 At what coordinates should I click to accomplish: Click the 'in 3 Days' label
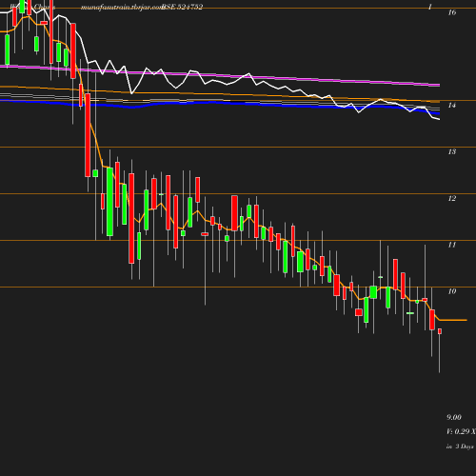coord(460,446)
